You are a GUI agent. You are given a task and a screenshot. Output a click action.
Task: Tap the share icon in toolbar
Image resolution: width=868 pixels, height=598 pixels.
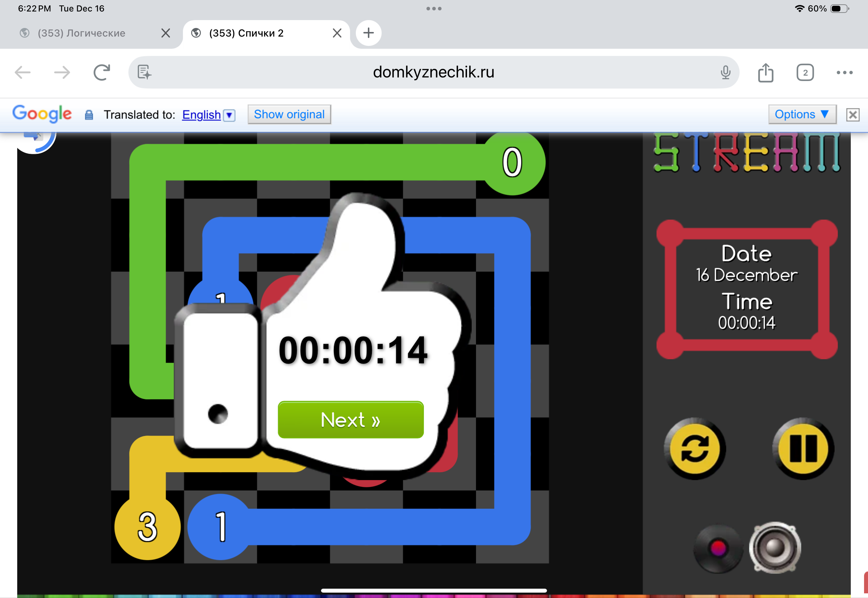point(765,72)
